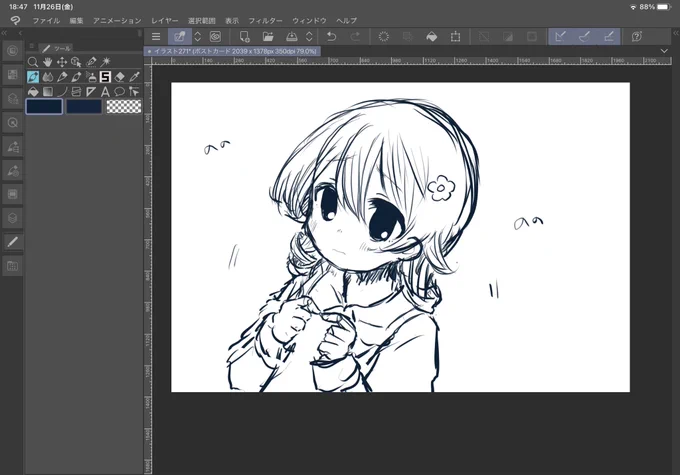680x475 pixels.
Task: Click the main foreground color swatch
Action: [x=44, y=106]
